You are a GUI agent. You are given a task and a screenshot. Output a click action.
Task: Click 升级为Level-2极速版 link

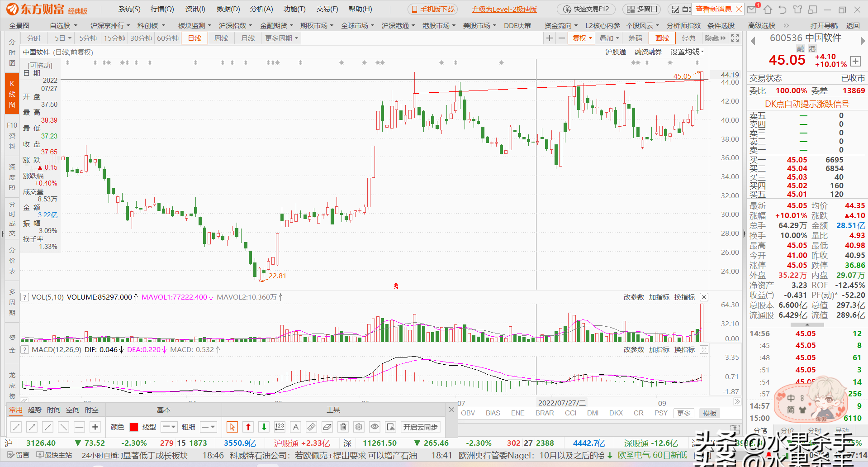click(x=504, y=9)
